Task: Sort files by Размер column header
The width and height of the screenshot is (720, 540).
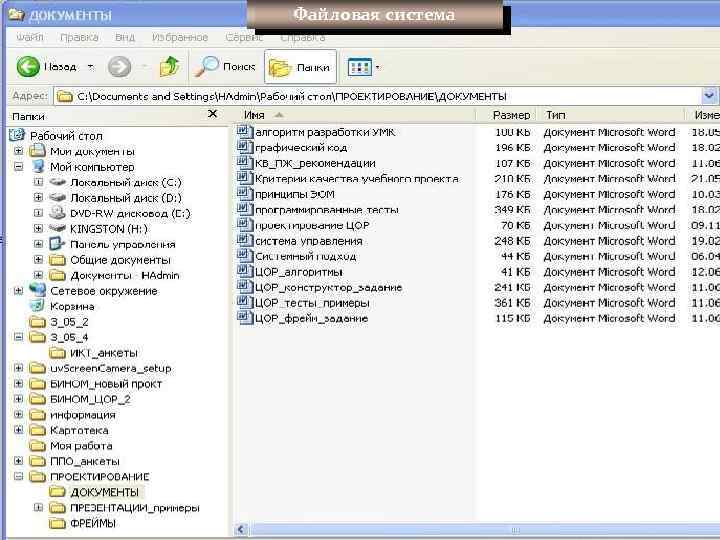Action: [508, 115]
